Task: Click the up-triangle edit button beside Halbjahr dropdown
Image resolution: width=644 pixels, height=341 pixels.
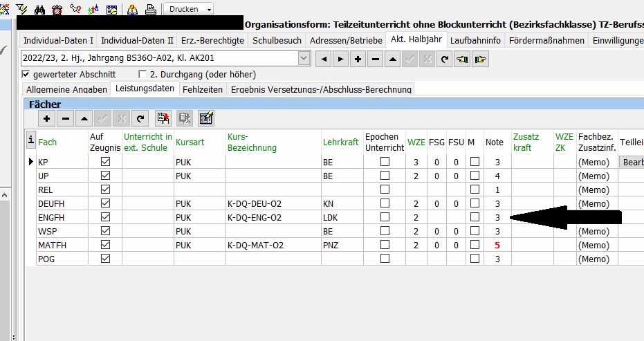Action: point(393,59)
